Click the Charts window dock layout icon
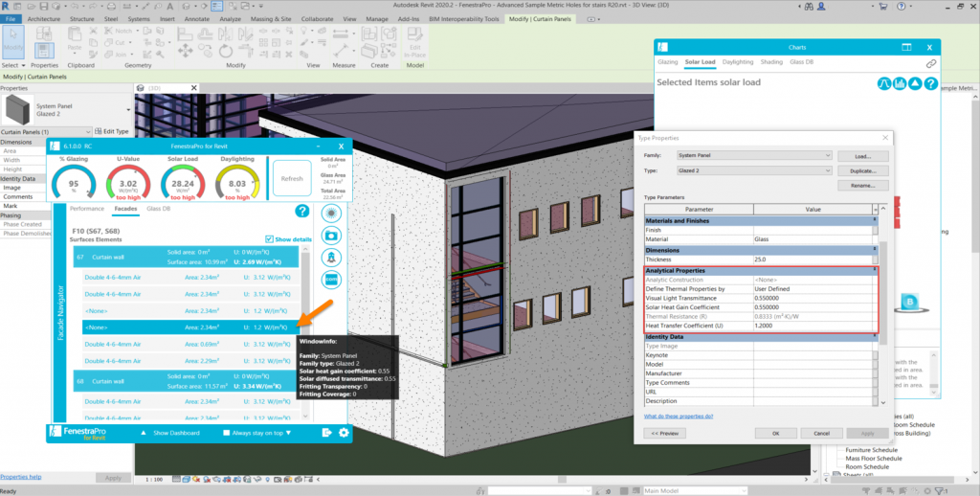980x496 pixels. click(x=906, y=48)
